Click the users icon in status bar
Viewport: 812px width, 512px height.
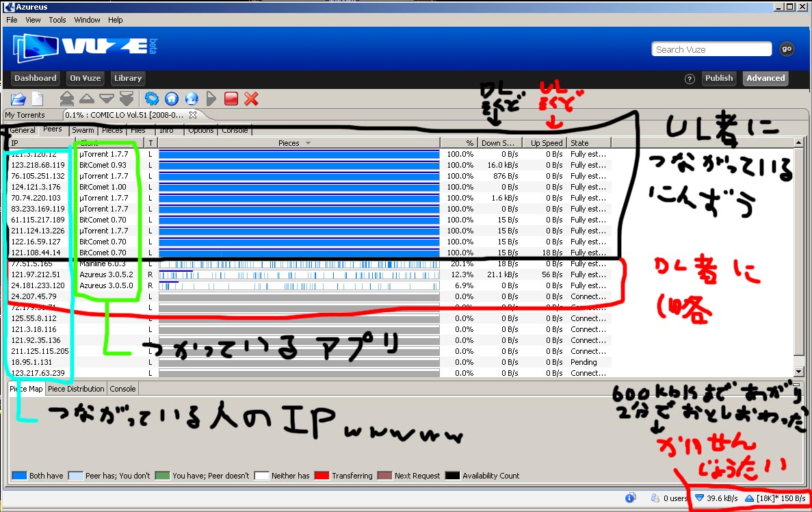point(655,498)
